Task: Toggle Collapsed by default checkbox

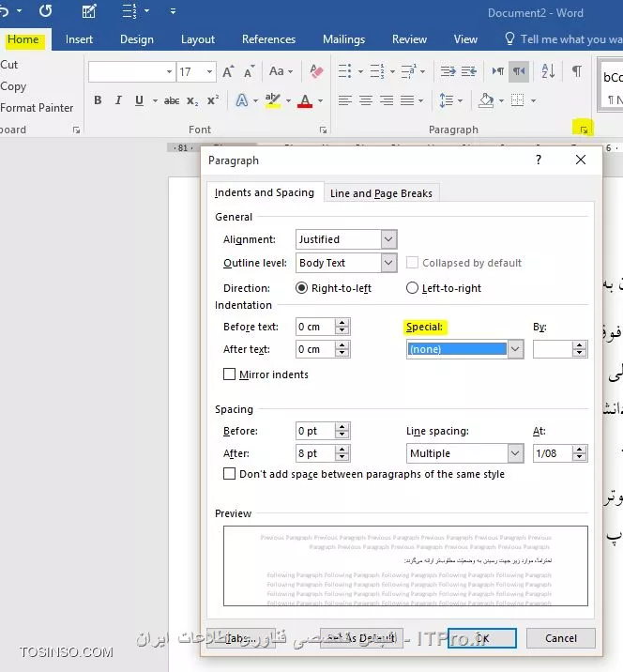Action: [412, 262]
